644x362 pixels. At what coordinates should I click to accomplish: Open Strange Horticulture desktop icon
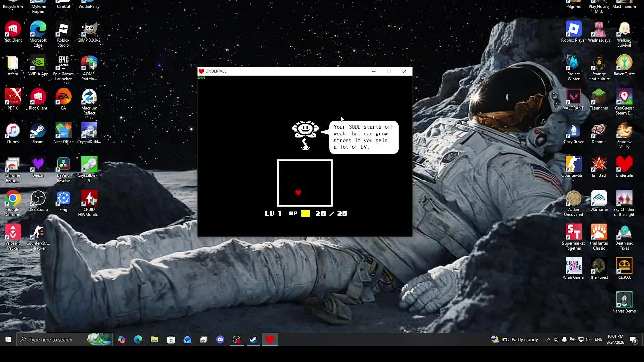[x=599, y=68]
